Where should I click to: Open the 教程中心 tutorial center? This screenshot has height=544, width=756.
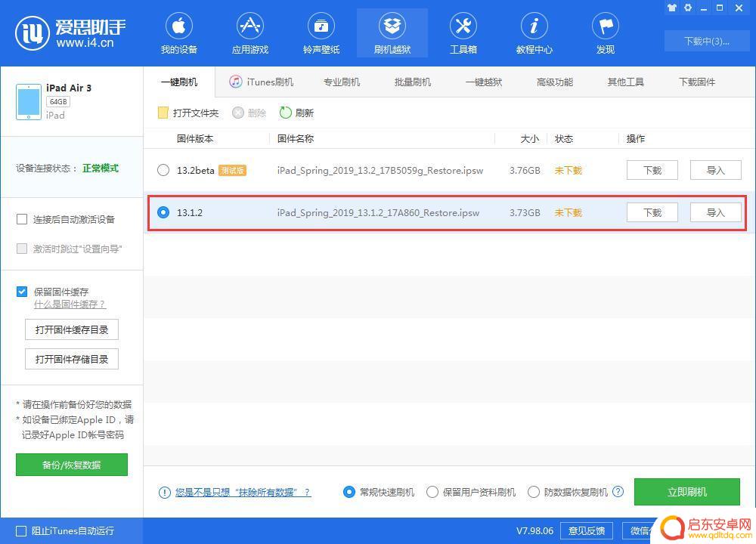pos(534,34)
